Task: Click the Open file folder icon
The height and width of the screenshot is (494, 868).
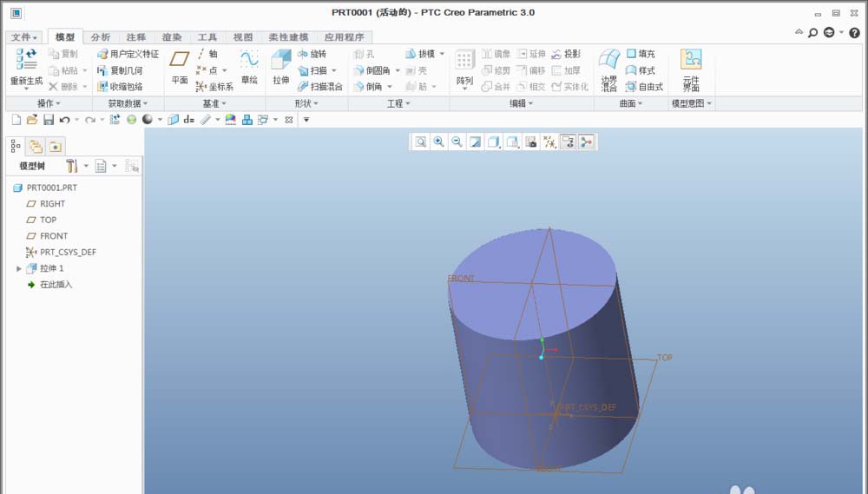Action: [32, 120]
